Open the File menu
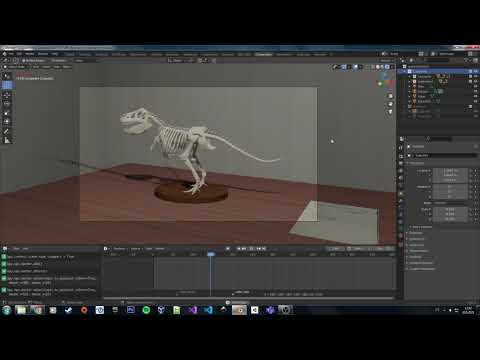This screenshot has width=480, height=360. (11, 54)
